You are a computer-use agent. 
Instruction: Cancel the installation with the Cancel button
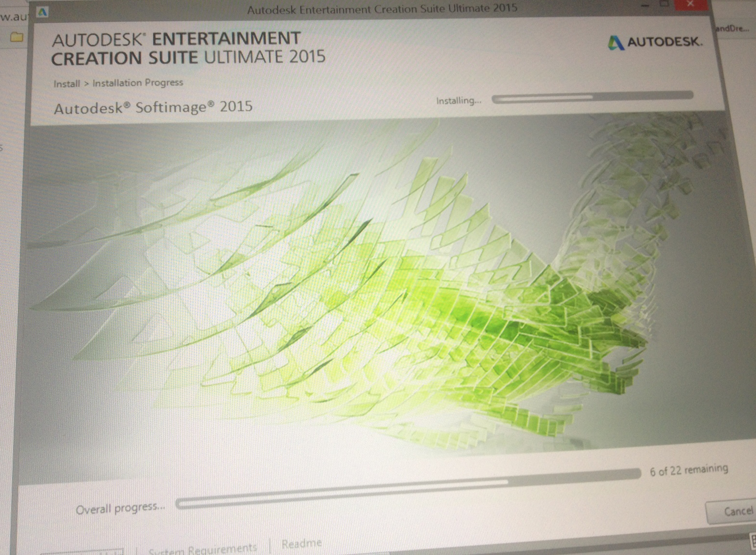pyautogui.click(x=733, y=511)
